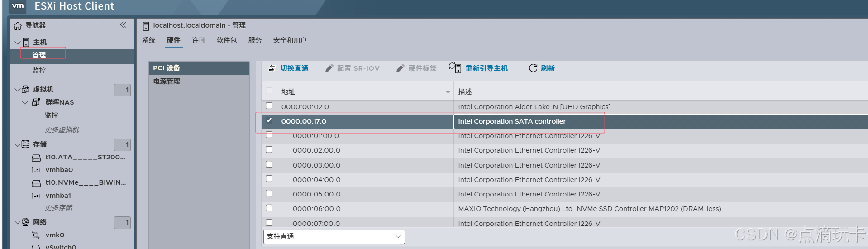Click the vmhba1 adapter icon
Screen dimensions: 868x249
tap(36, 196)
